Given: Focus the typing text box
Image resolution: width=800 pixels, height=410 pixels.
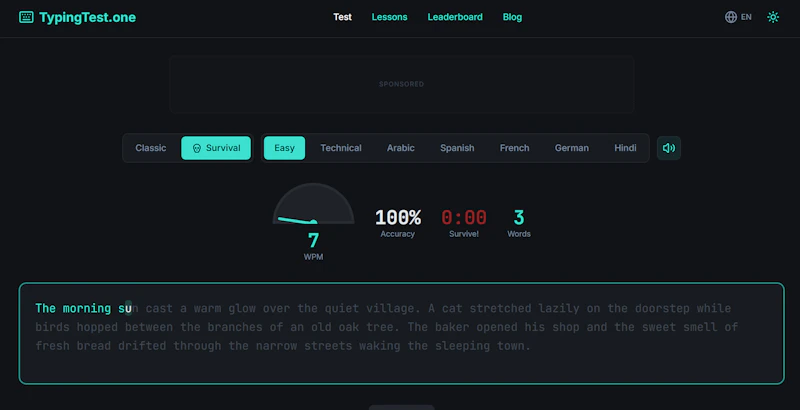Looking at the screenshot, I should [402, 333].
